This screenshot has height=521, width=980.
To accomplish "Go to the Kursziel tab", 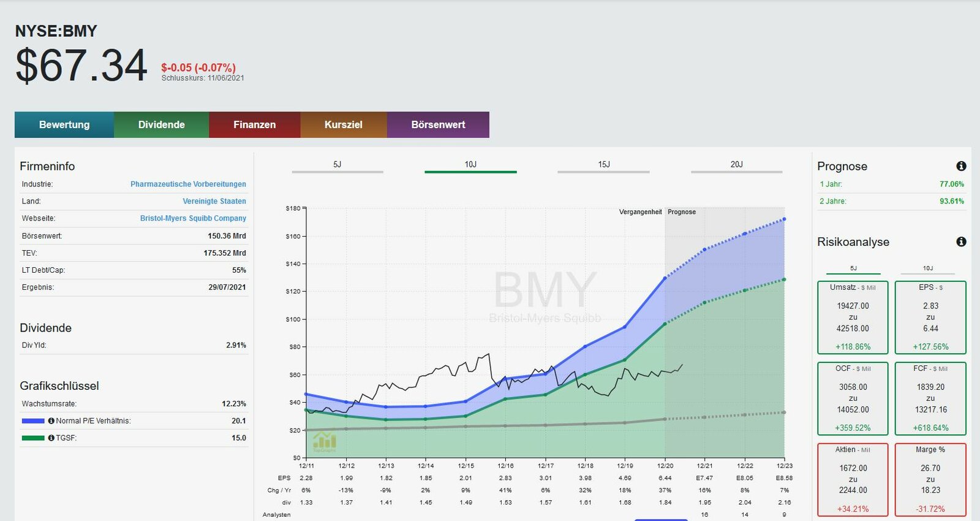I will click(344, 124).
